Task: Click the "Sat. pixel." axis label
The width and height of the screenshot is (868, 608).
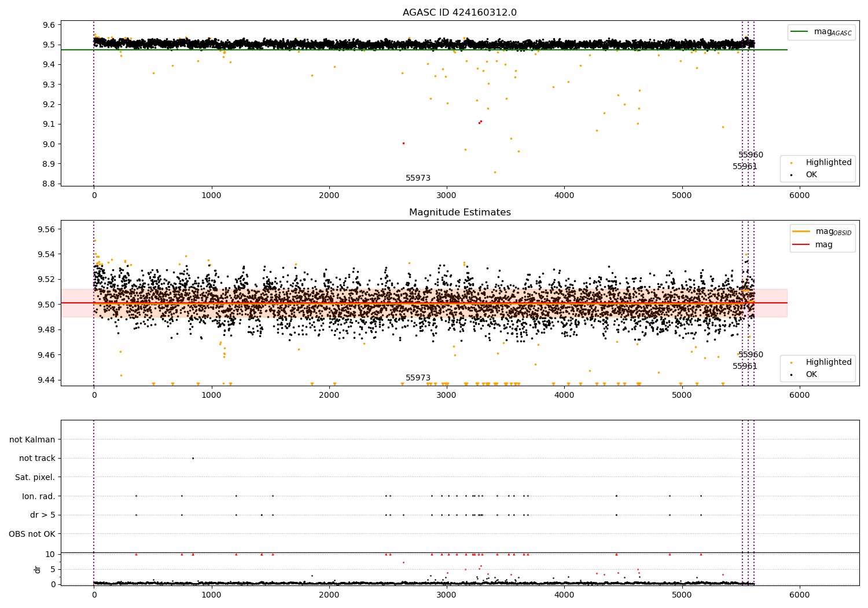Action: coord(35,477)
